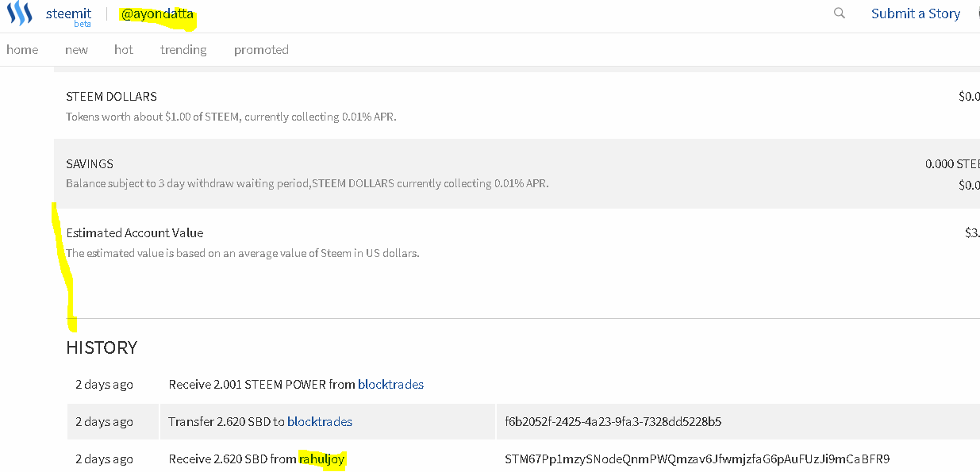Image resolution: width=980 pixels, height=472 pixels.
Task: Click the HISTORY heading
Action: 102,347
